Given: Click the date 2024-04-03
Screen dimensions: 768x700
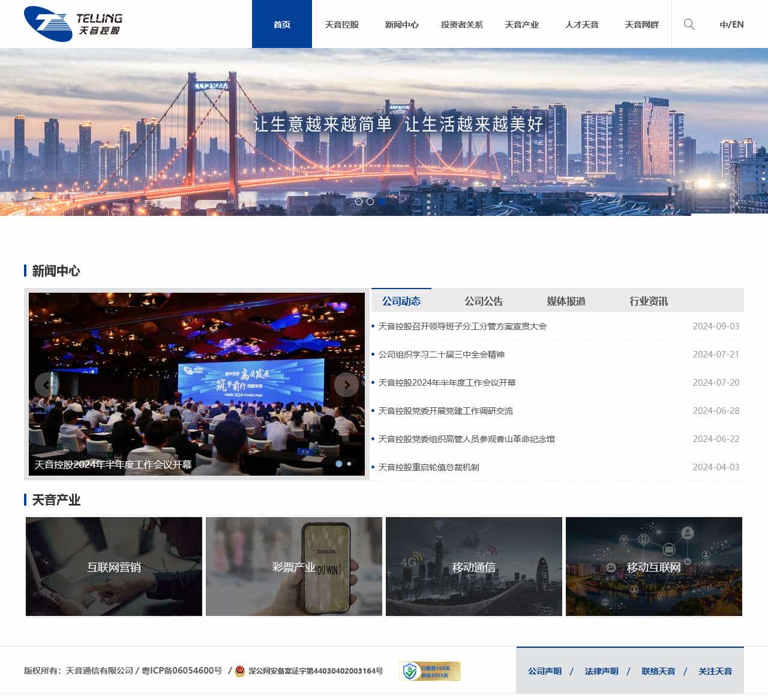Looking at the screenshot, I should tap(716, 467).
